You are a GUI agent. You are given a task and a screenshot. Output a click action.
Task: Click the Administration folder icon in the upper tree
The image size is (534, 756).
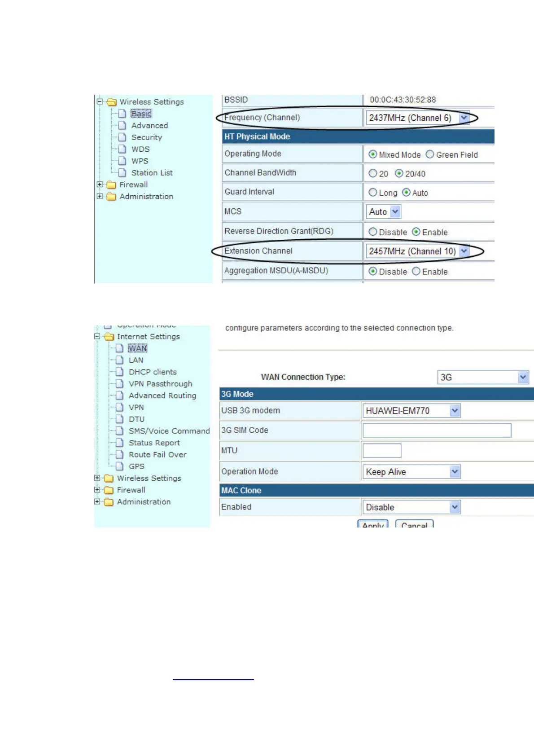pos(111,197)
